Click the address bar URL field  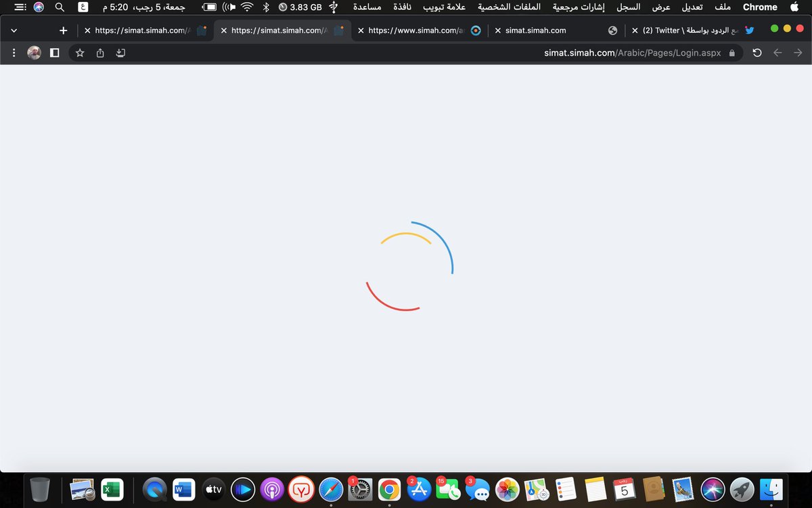[406, 53]
